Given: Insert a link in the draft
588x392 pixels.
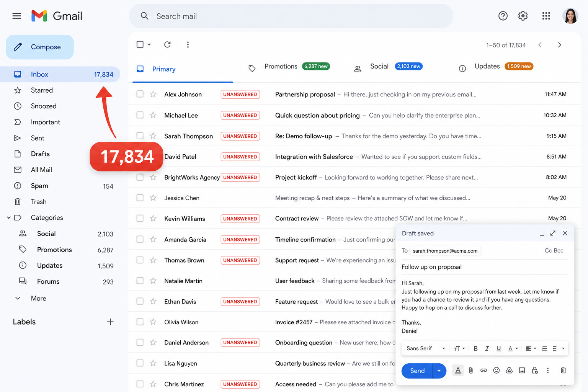Looking at the screenshot, I should point(483,370).
